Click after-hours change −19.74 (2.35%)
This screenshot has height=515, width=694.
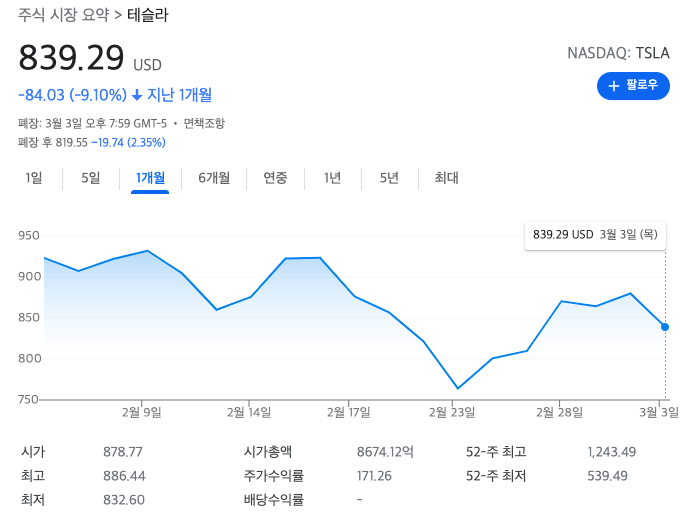coord(128,142)
